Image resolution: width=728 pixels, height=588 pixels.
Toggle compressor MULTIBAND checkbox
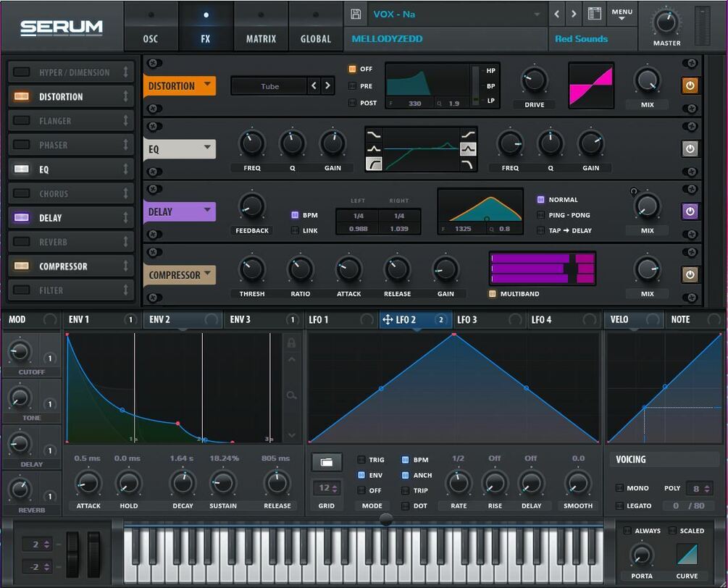tap(492, 294)
